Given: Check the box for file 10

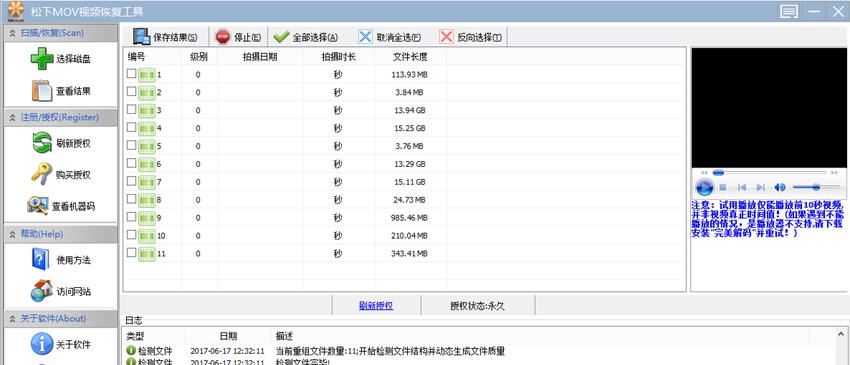Looking at the screenshot, I should coord(131,235).
